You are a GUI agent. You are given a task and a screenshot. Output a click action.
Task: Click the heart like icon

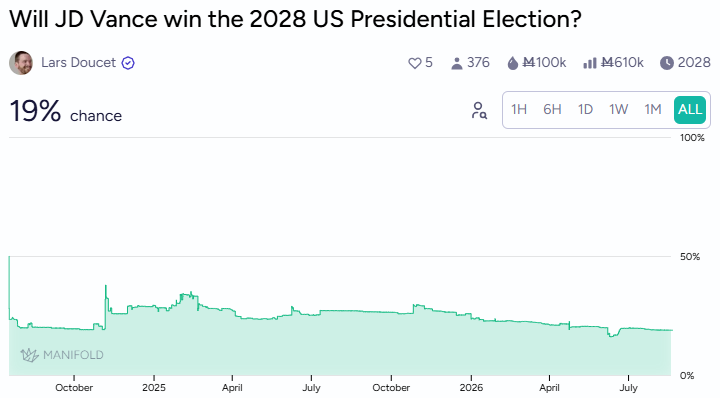click(x=414, y=63)
